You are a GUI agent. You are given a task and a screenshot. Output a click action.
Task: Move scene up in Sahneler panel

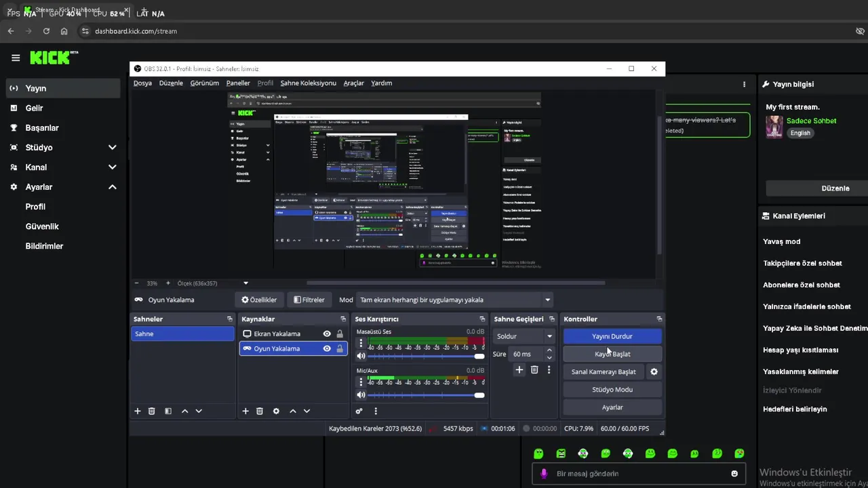click(184, 411)
